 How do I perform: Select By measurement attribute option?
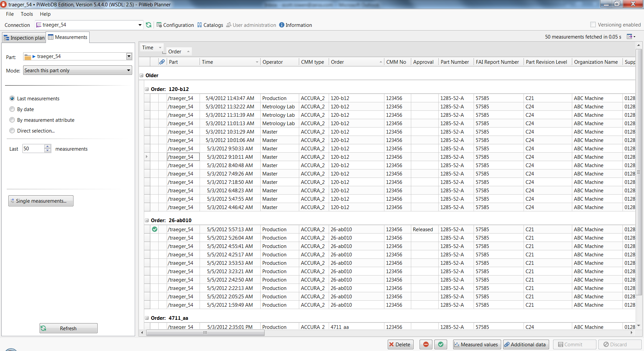pyautogui.click(x=12, y=120)
